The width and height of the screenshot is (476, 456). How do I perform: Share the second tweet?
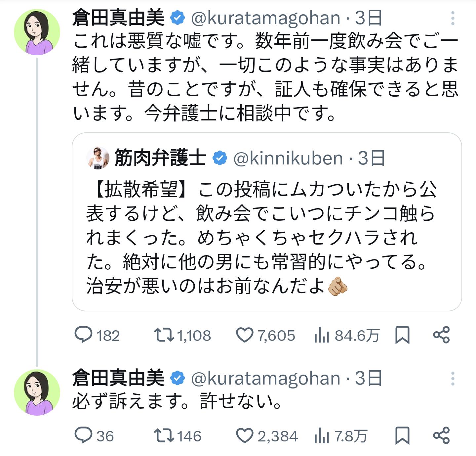click(441, 435)
